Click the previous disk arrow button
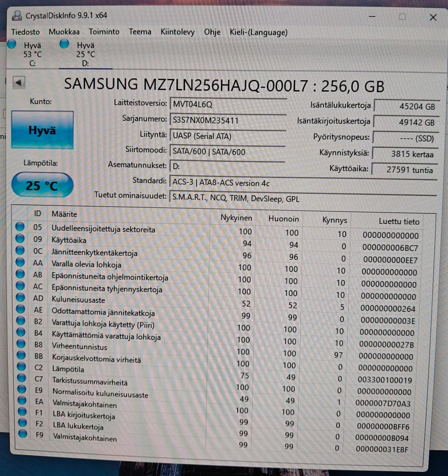 point(19,83)
